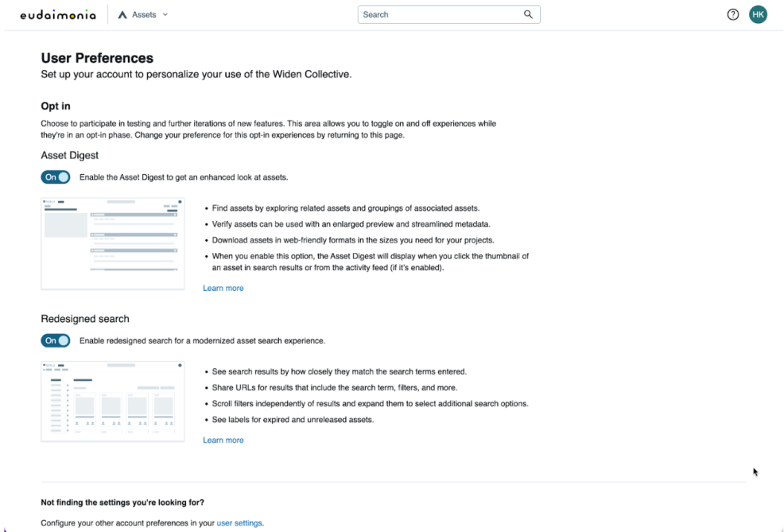The height and width of the screenshot is (532, 784).
Task: Click the Redesigned search preview thumbnail
Action: 112,402
